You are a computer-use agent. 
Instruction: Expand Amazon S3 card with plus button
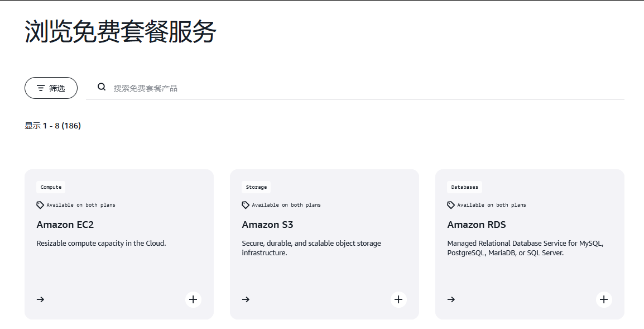[398, 299]
